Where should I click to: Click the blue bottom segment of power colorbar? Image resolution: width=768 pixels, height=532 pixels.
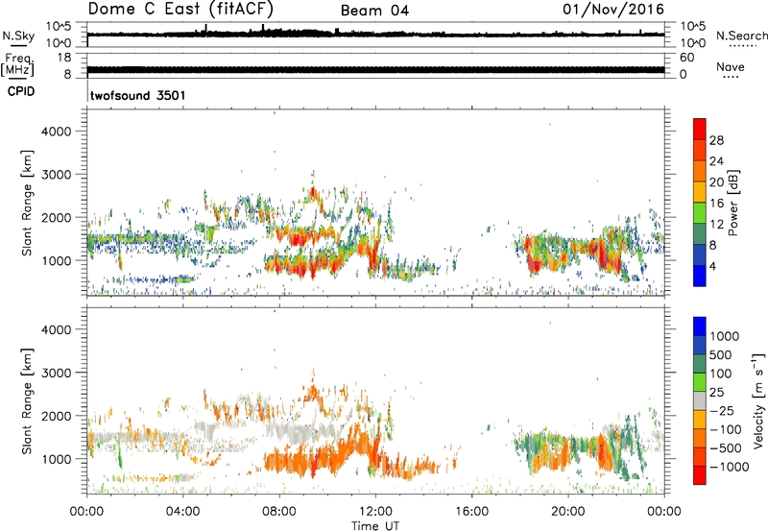coord(700,276)
